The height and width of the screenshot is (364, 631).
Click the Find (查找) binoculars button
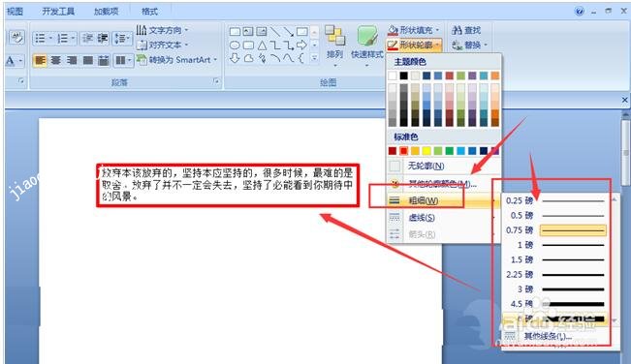(466, 30)
